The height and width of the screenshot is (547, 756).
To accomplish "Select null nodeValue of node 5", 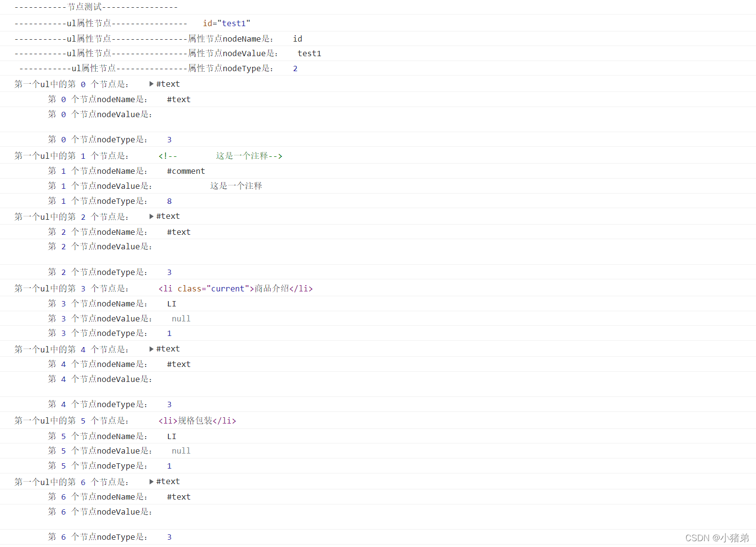I will click(181, 451).
